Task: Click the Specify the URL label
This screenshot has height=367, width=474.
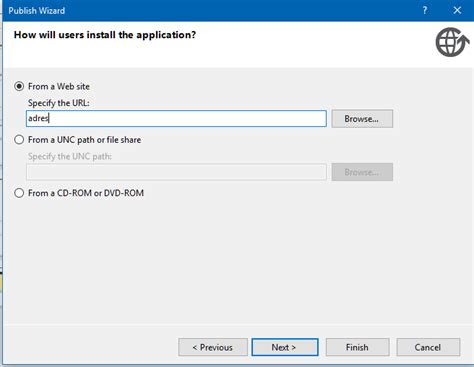Action: (x=59, y=103)
